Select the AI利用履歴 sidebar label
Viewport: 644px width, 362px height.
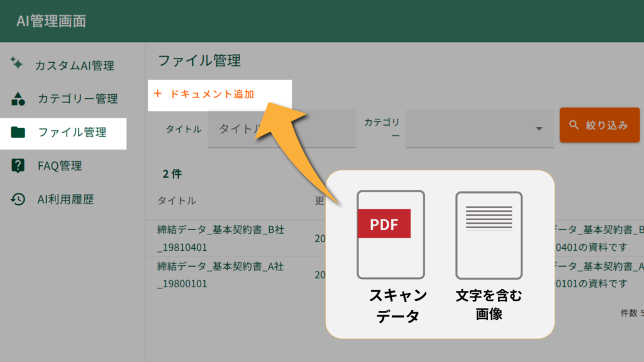click(x=65, y=200)
